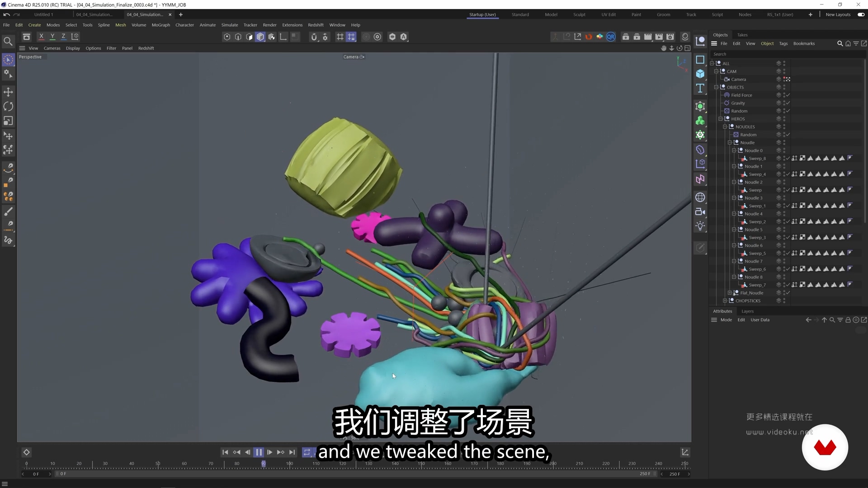
Task: Collapse the Noudle 0 hierarchy
Action: point(733,150)
